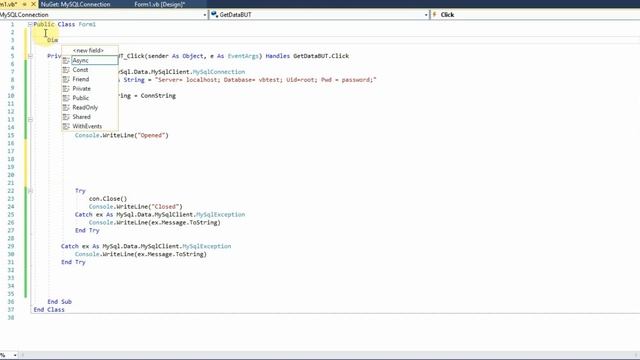This screenshot has height=360, width=640.
Task: Click End Try on line 27
Action: pos(87,231)
